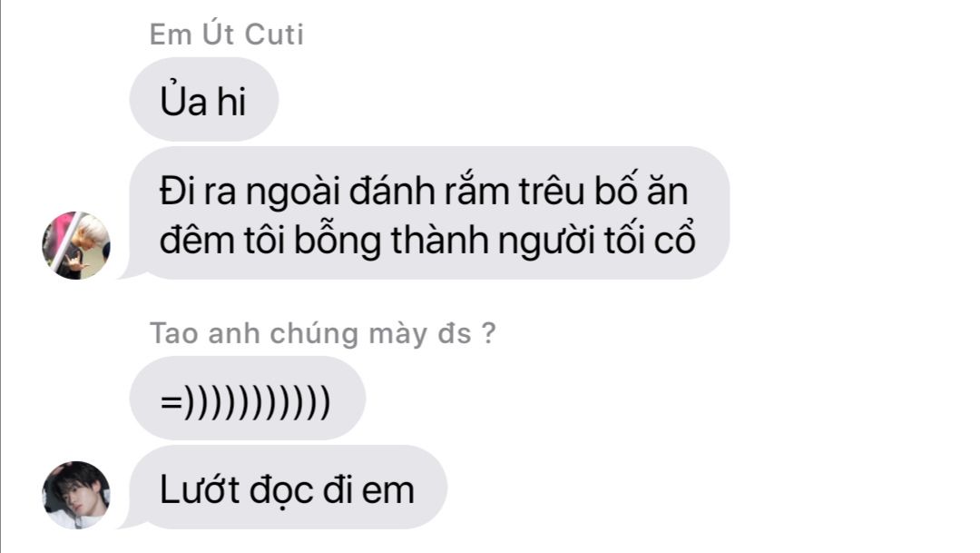The height and width of the screenshot is (553, 980).
Task: Open sender name "Tao anh chúng mày đs ?"
Action: 322,333
